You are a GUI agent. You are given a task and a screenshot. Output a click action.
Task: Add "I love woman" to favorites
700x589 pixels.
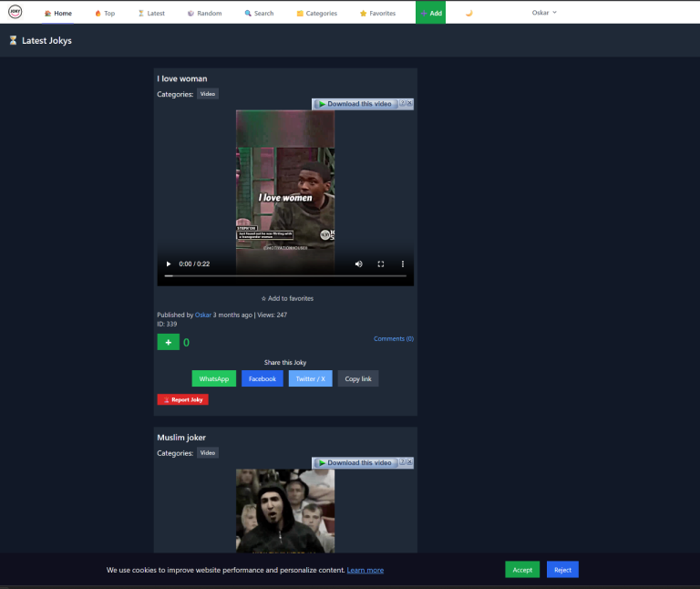pyautogui.click(x=287, y=298)
